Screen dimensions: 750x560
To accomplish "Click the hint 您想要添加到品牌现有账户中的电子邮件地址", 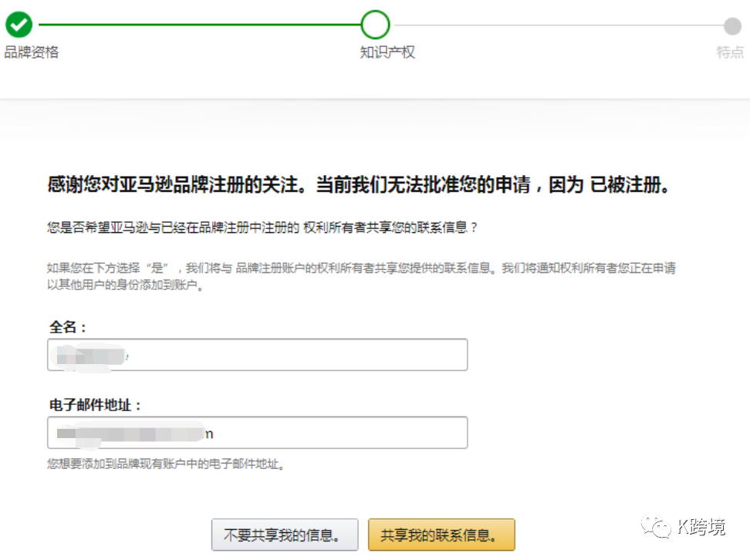I will click(166, 464).
